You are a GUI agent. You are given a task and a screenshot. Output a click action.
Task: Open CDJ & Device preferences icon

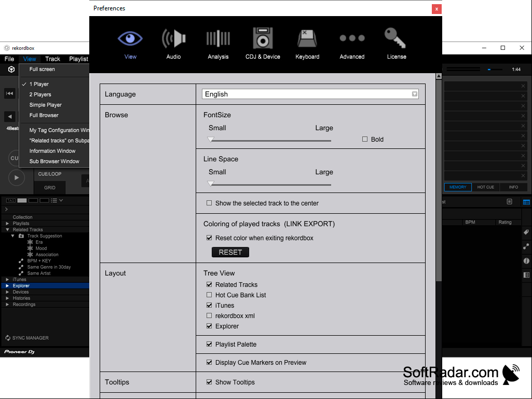coord(263,38)
